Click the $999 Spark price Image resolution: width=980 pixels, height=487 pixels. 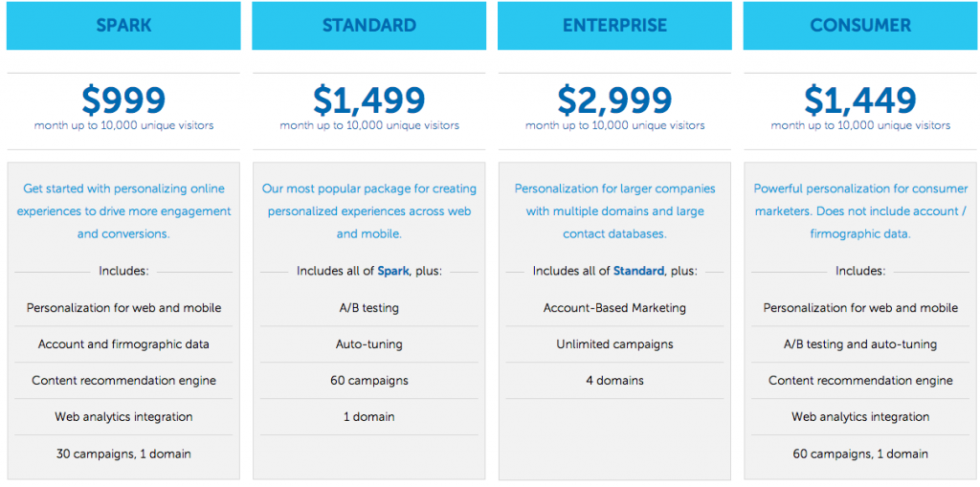click(123, 100)
